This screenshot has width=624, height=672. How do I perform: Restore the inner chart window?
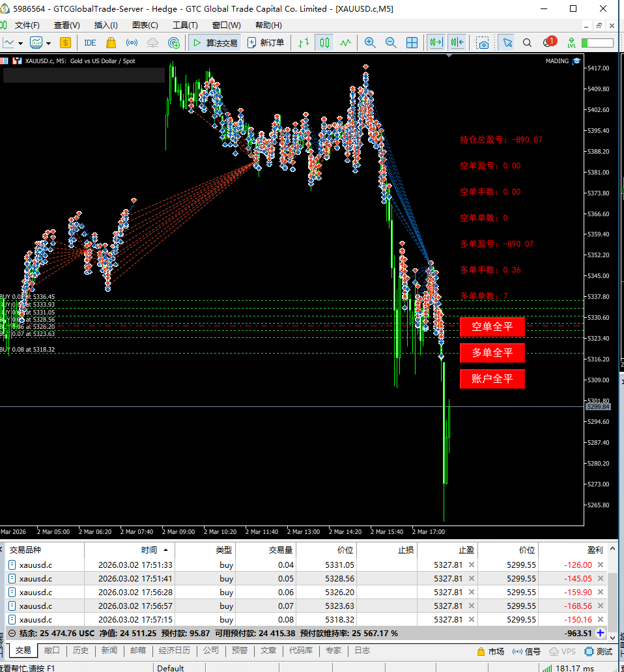point(599,25)
